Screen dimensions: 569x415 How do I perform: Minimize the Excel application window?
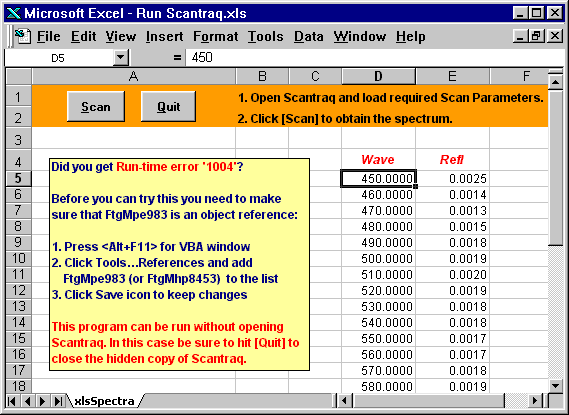521,13
